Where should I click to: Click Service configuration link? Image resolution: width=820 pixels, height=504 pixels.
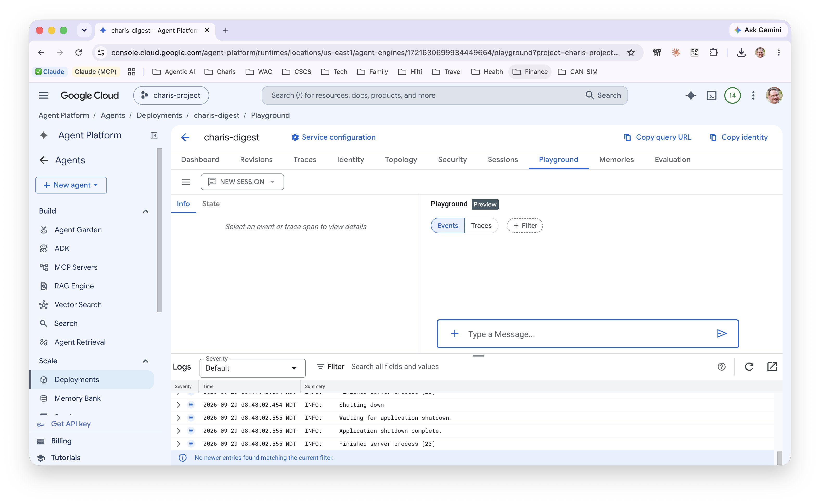(x=333, y=137)
